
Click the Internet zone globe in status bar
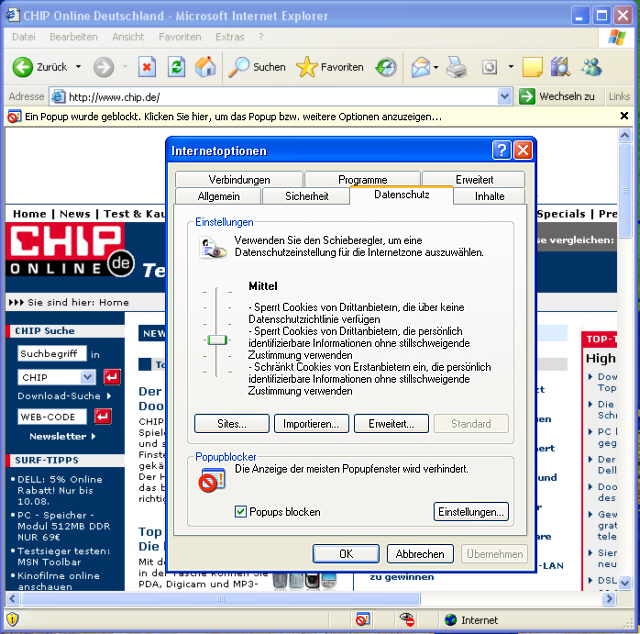[x=451, y=620]
